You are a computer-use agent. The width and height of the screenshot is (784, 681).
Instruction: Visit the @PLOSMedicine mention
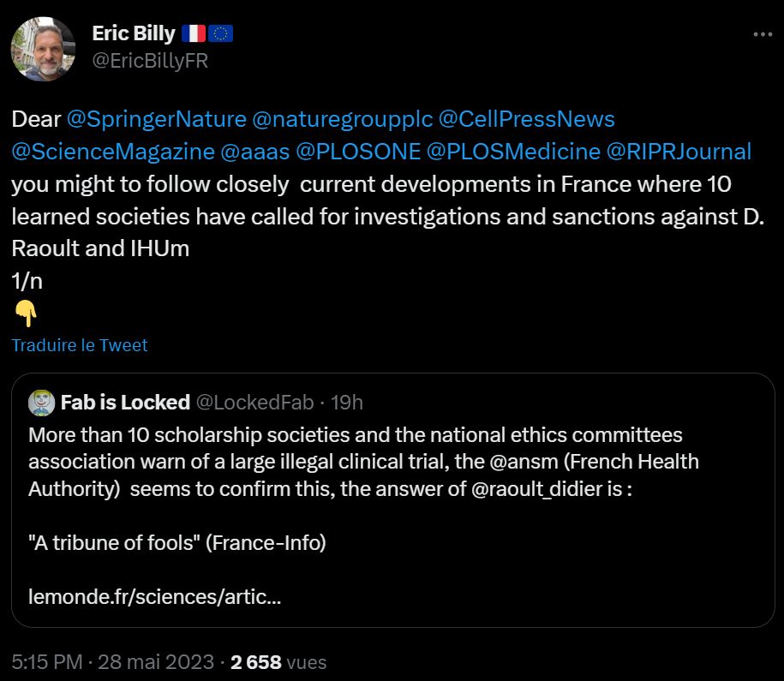pyautogui.click(x=513, y=152)
